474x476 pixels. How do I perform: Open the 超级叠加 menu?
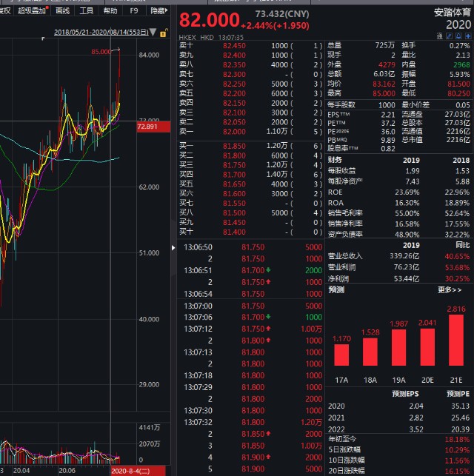pos(33,11)
